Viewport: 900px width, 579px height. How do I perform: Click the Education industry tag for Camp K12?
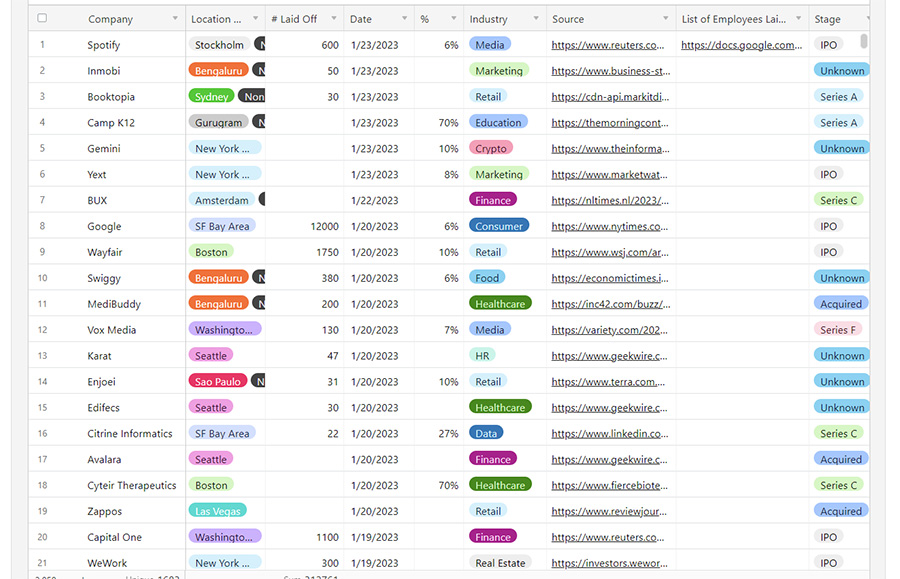498,122
